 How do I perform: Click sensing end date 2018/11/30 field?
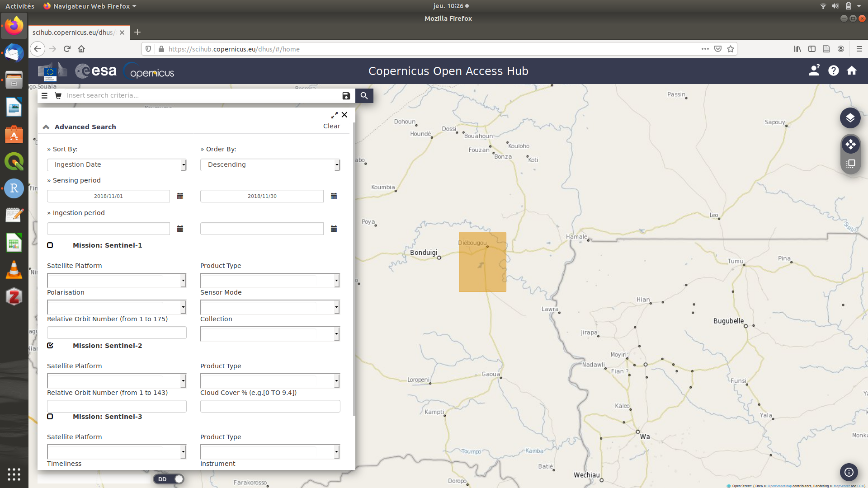coord(262,196)
